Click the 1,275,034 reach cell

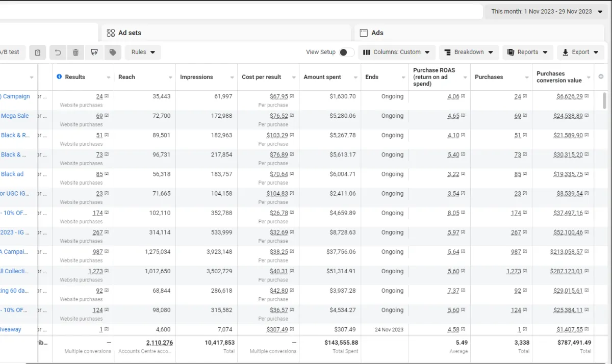tap(158, 252)
